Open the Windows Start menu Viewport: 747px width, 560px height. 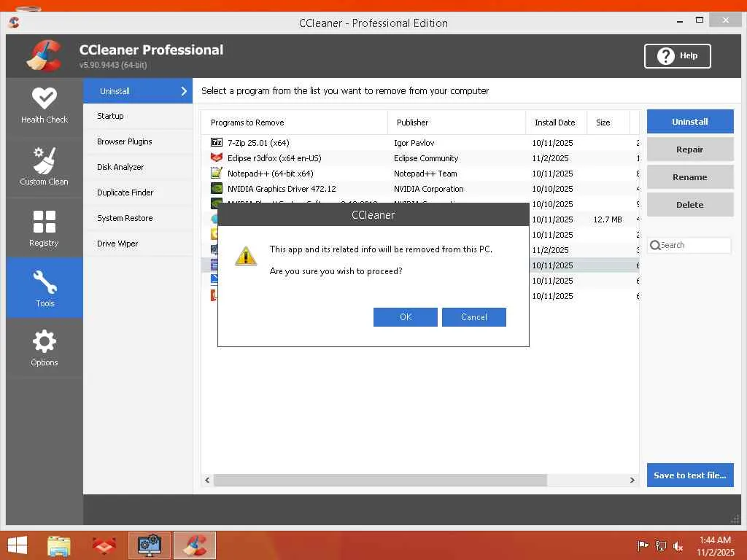[x=18, y=545]
